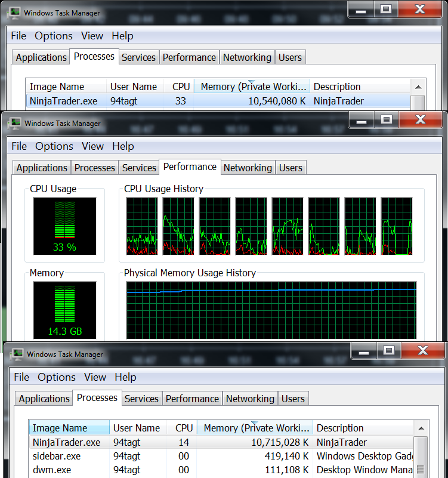Switch to Services tab in middle window
This screenshot has width=448, height=478.
[x=139, y=168]
